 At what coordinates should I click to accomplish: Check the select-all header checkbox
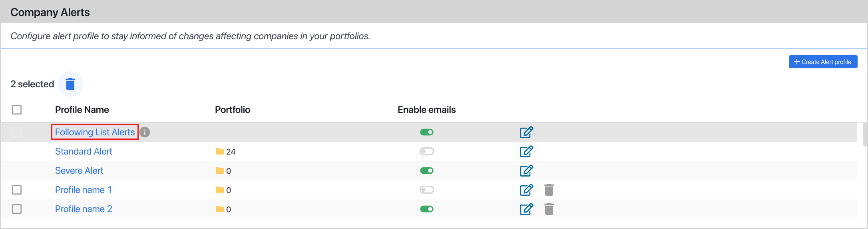point(17,110)
